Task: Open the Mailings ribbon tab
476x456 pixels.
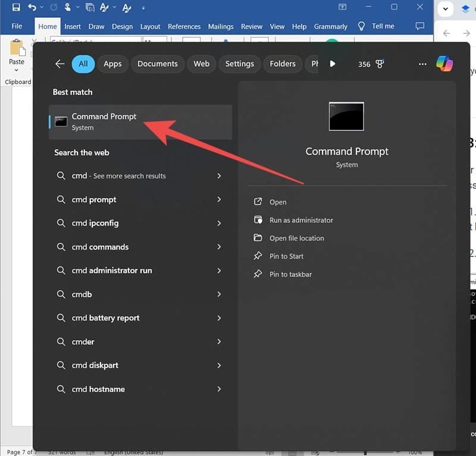Action: pos(221,27)
